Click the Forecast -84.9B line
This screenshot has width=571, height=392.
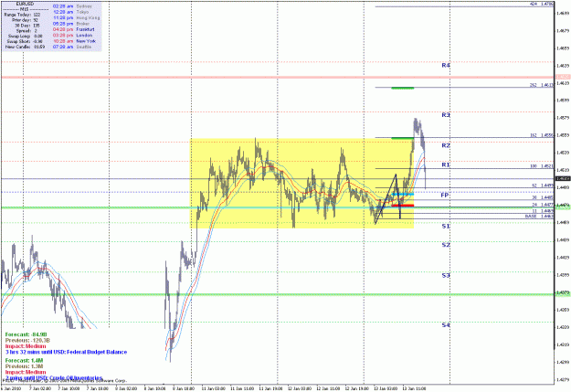[x=26, y=334]
